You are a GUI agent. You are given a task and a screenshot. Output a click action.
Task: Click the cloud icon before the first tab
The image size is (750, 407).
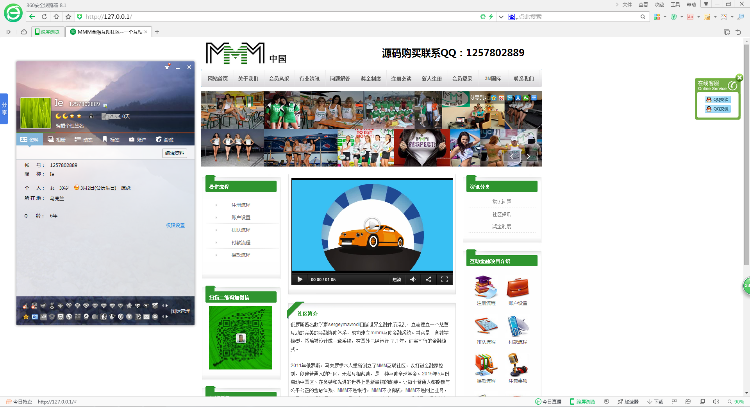pyautogui.click(x=24, y=32)
